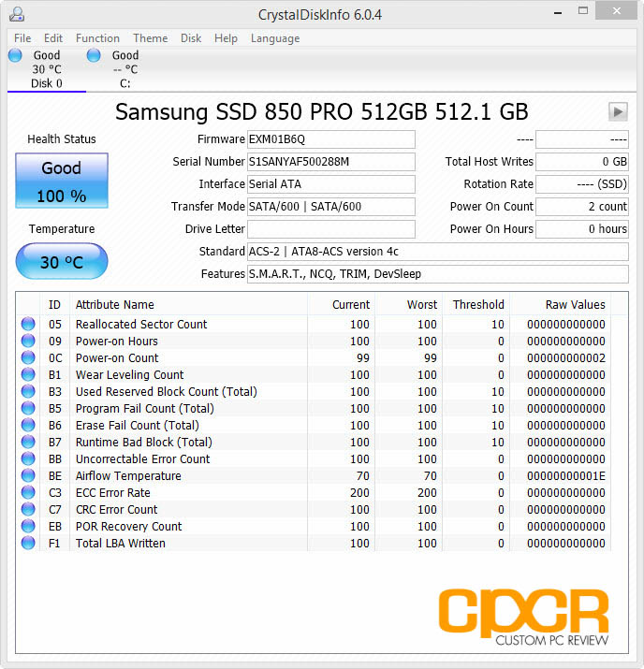Click status orb for ECC Error Rate
Viewport: 644px width, 669px height.
pos(28,492)
